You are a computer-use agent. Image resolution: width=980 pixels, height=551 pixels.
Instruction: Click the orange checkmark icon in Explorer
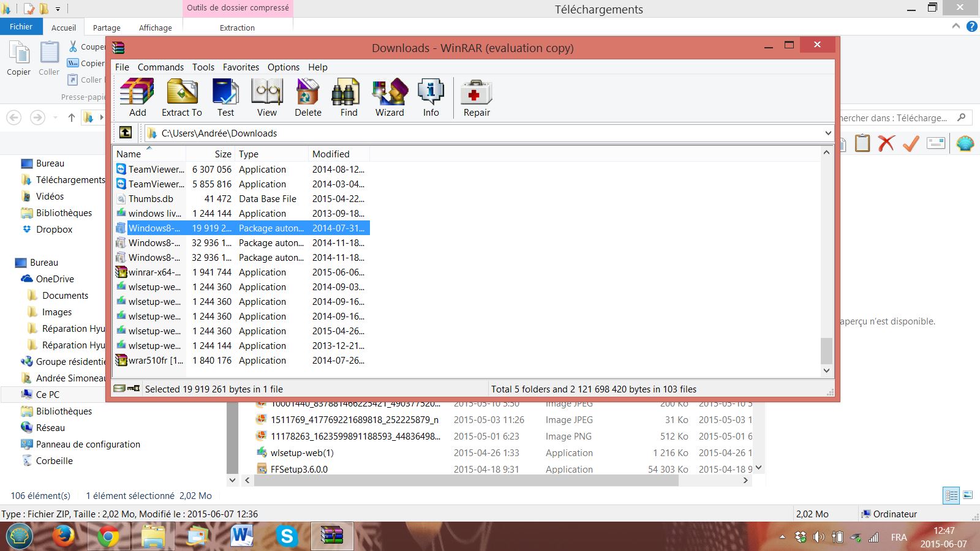(911, 144)
